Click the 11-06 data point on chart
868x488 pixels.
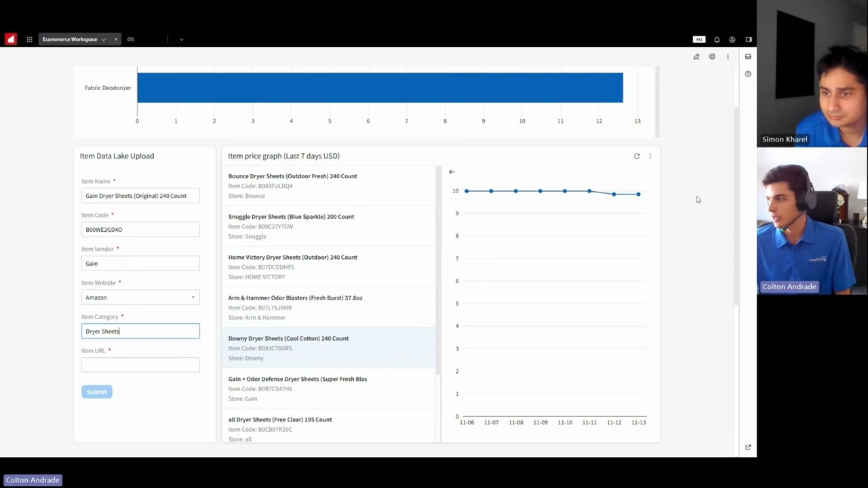point(467,191)
